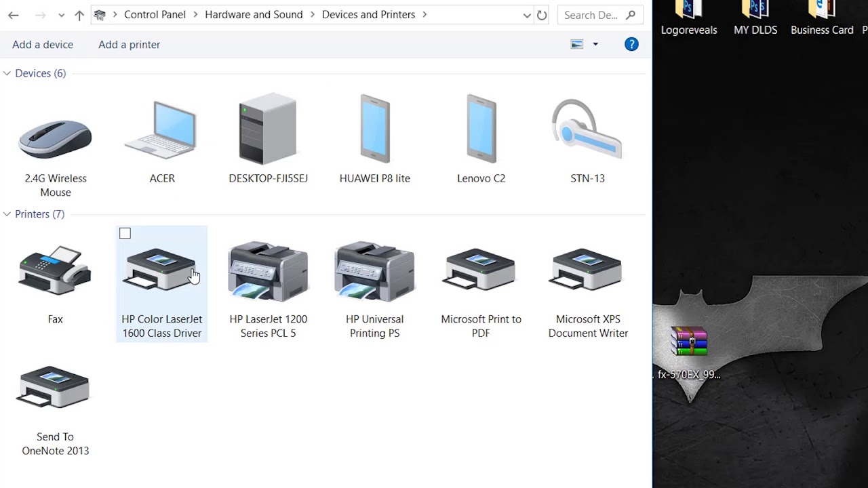Open the Help question mark icon
The image size is (868, 488).
pos(631,44)
